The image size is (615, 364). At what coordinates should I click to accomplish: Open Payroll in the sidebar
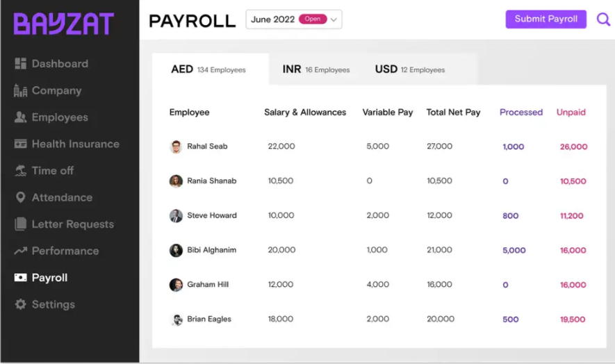click(x=41, y=278)
